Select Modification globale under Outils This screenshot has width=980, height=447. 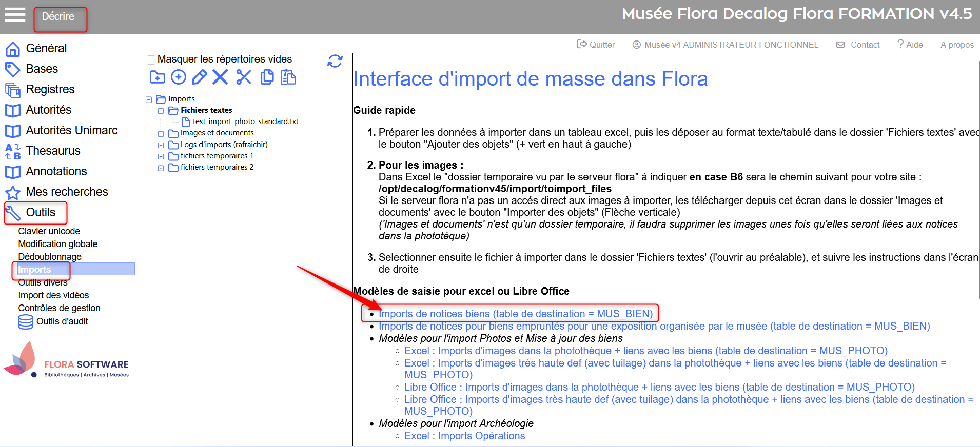tap(57, 244)
